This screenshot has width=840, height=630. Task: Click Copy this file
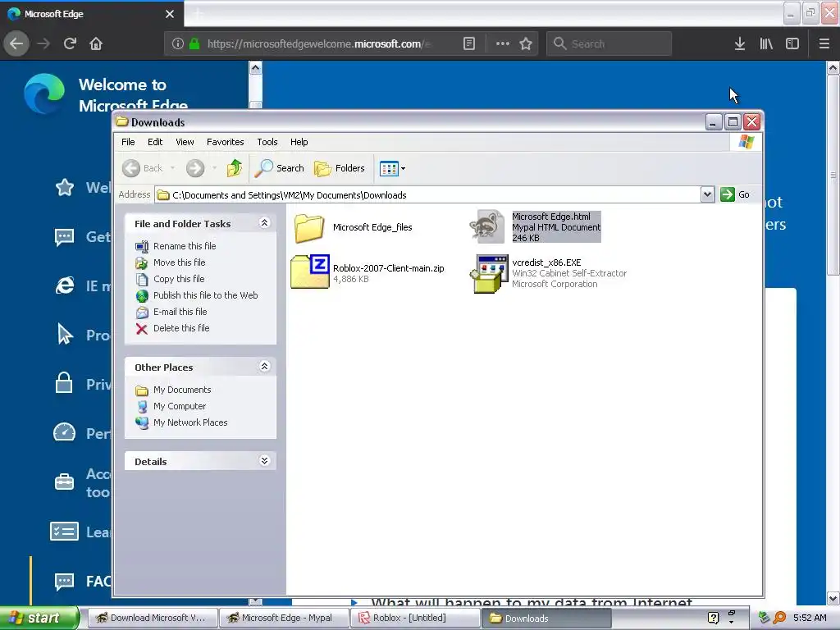pos(178,279)
